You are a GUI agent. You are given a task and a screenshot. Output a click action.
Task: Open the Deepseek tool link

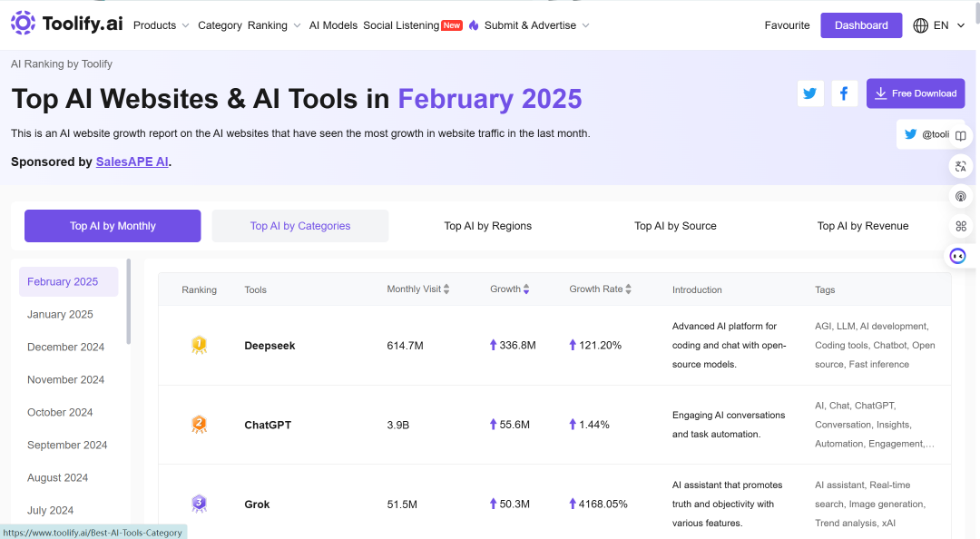pyautogui.click(x=269, y=345)
